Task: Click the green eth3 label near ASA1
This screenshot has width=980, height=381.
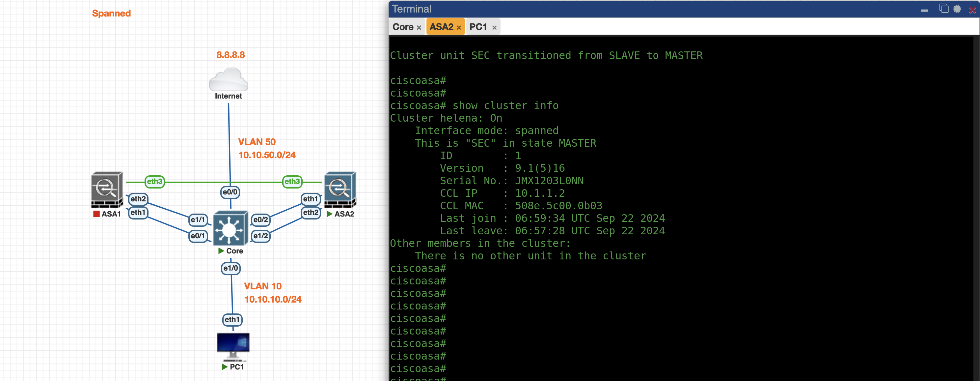Action: (x=154, y=182)
